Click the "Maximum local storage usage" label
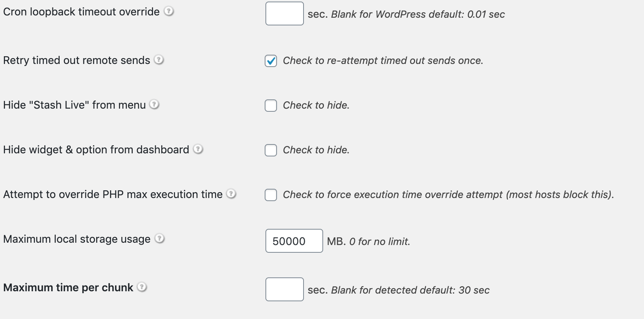This screenshot has width=644, height=319. pos(77,239)
